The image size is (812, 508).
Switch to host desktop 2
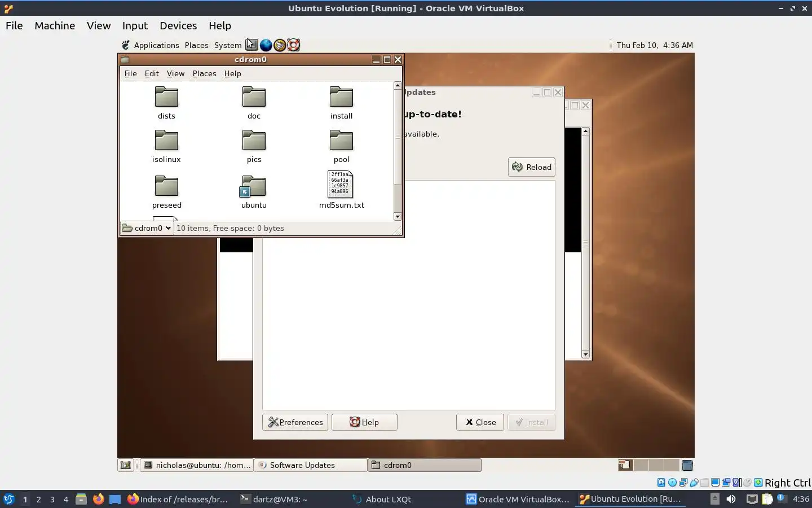pyautogui.click(x=38, y=499)
